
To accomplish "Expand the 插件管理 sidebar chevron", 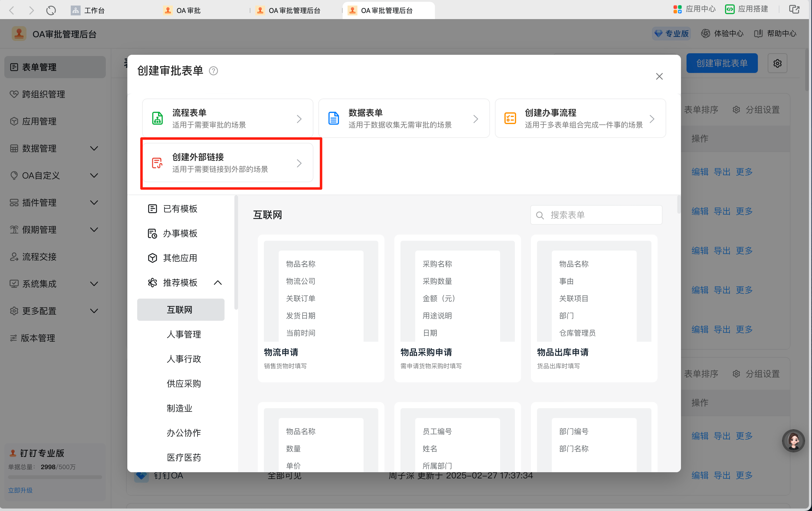I will (94, 203).
